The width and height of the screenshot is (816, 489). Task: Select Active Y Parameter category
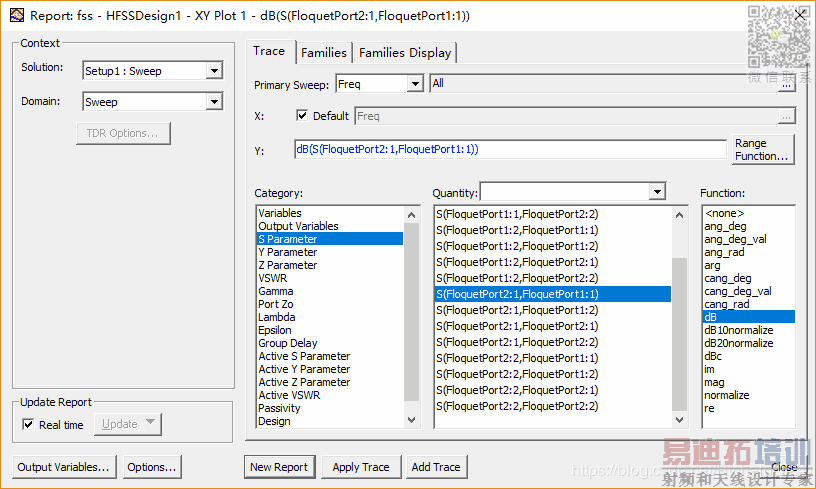(304, 369)
